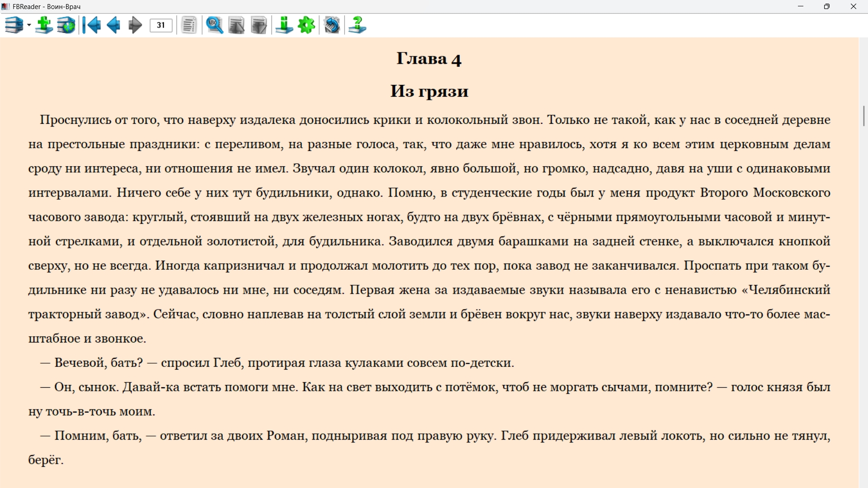Click the FBReader app icon in the title bar
Screen dimensions: 868x488
point(5,6)
